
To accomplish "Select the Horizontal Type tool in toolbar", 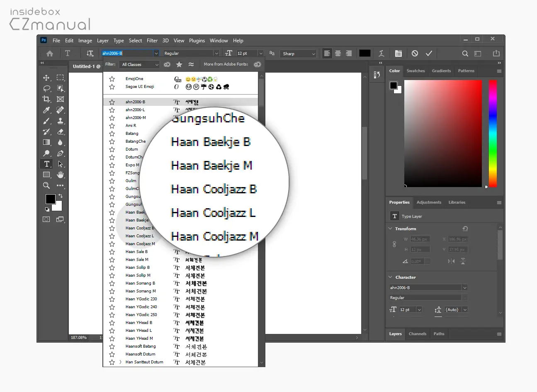I will tap(46, 164).
